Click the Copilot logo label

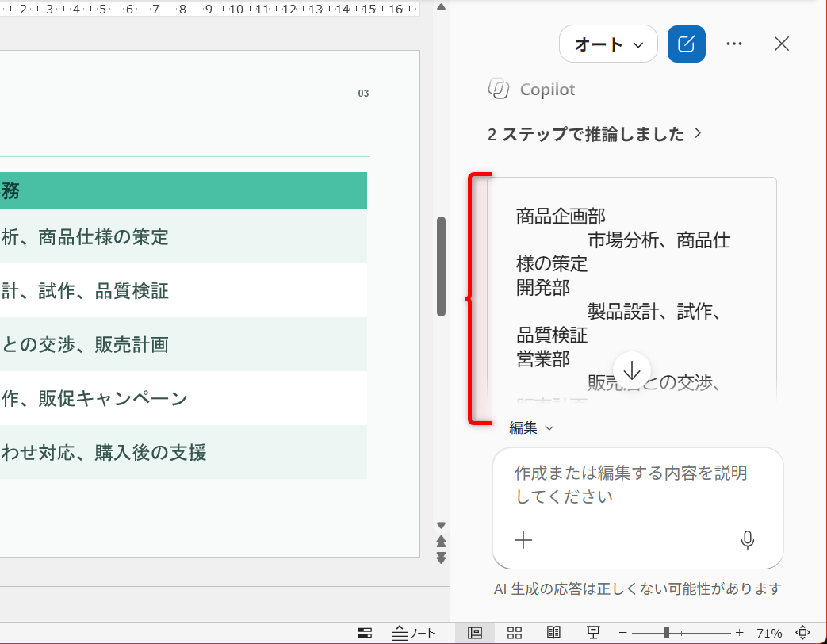[x=531, y=89]
